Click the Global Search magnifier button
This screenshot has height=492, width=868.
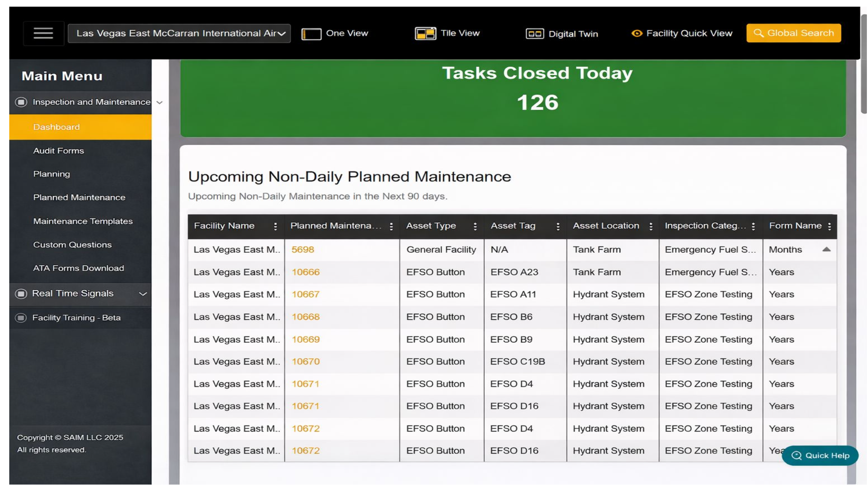pos(793,33)
